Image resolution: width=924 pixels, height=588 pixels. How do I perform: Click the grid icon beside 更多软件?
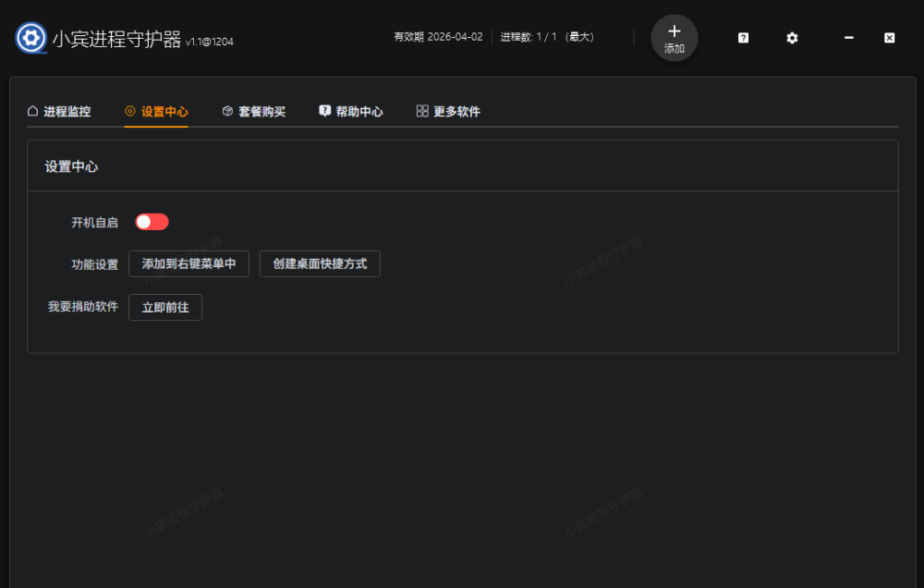[x=421, y=111]
